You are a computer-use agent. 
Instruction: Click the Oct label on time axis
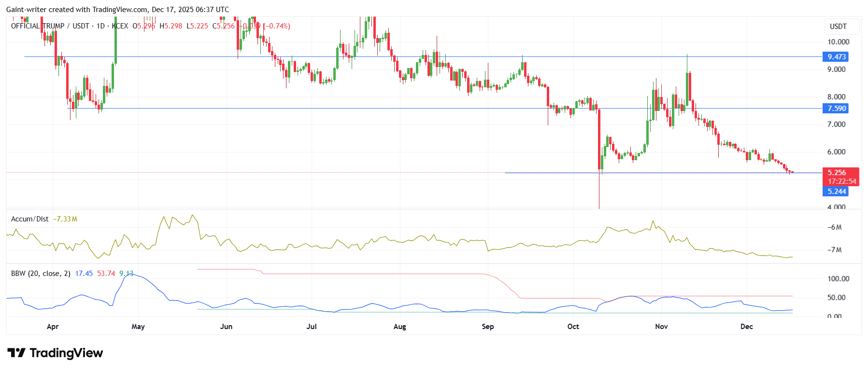pos(573,327)
